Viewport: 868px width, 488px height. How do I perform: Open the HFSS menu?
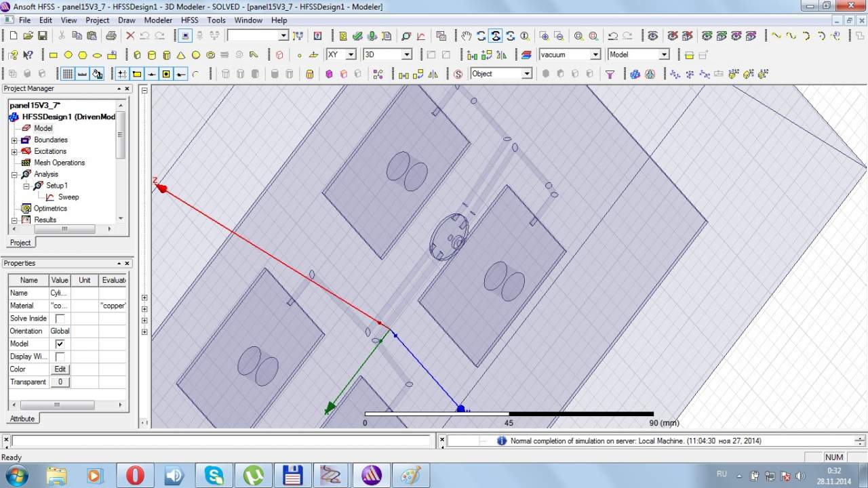coord(189,20)
